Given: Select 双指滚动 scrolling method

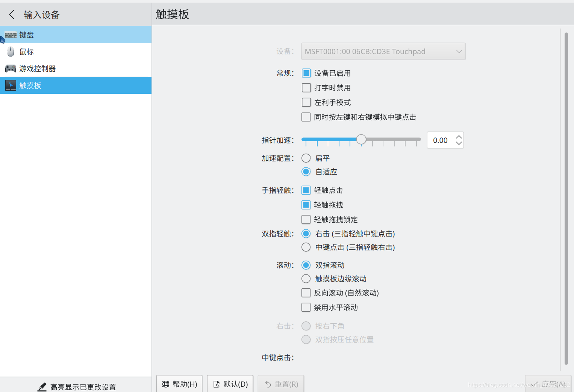Looking at the screenshot, I should coord(306,265).
